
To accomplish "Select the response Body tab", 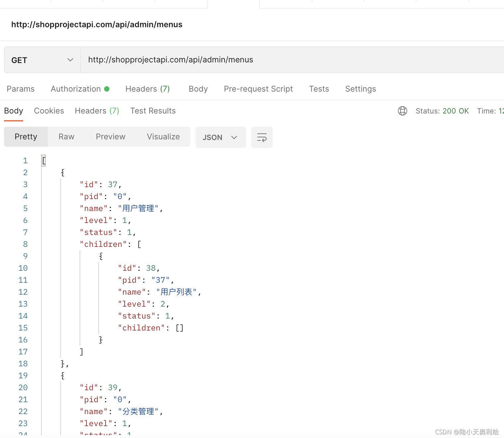I will coord(14,111).
